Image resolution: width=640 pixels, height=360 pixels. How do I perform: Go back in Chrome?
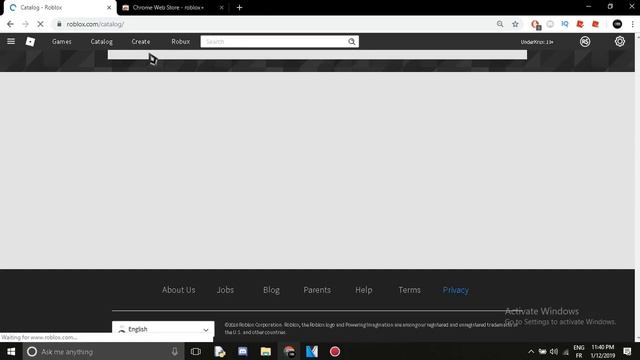[10, 24]
